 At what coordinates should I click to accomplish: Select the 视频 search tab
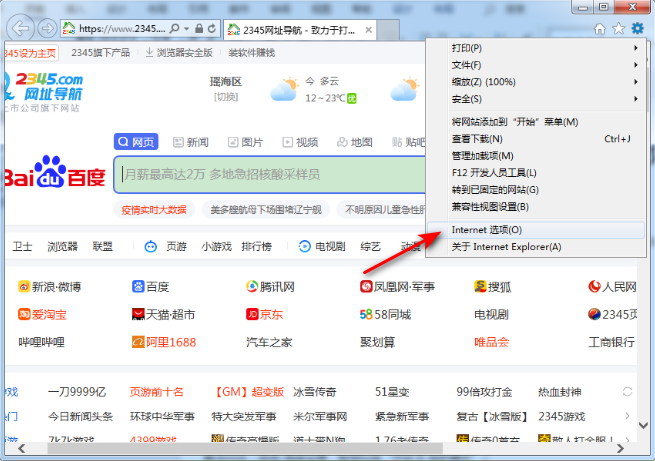[300, 142]
